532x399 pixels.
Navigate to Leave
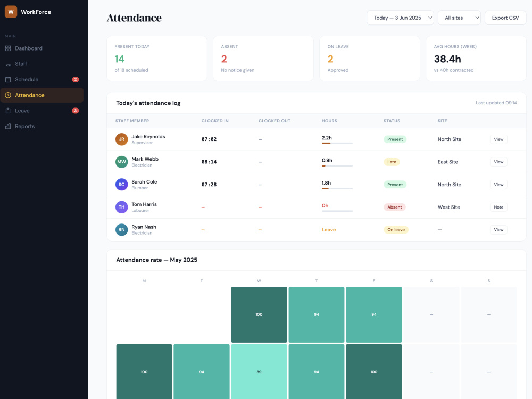point(42,111)
